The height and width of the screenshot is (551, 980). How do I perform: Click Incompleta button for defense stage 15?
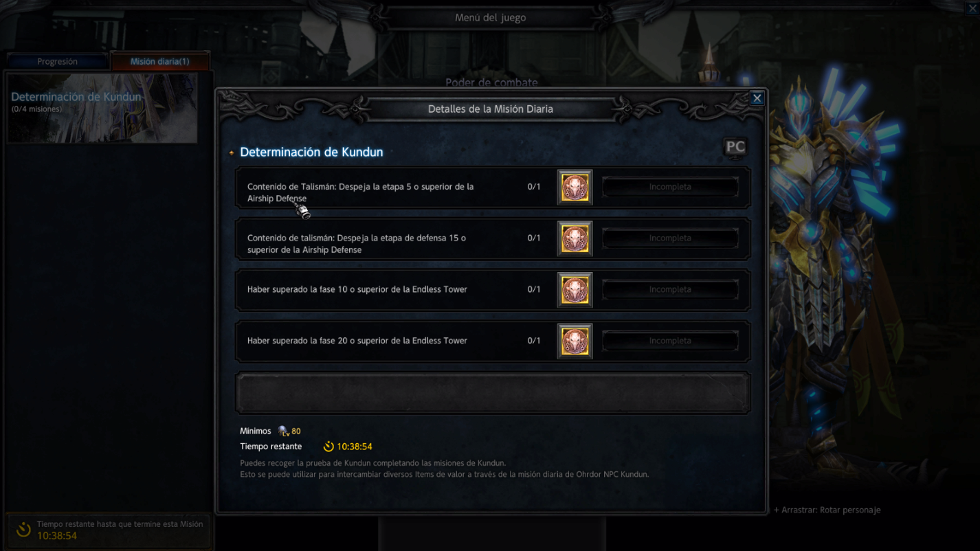coord(670,238)
